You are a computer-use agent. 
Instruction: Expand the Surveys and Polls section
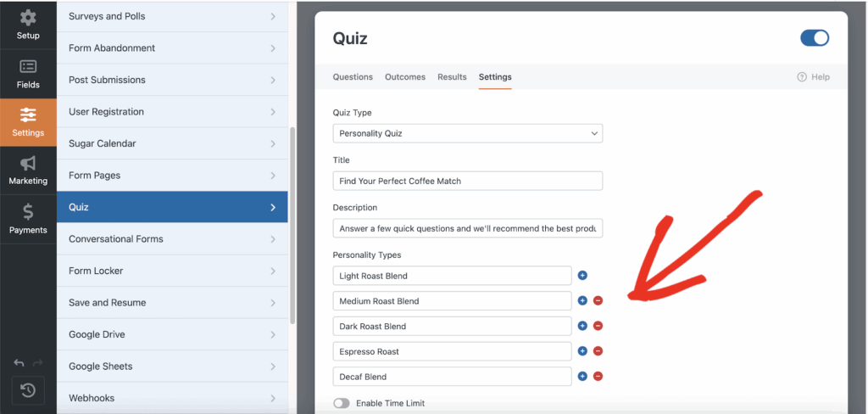pos(172,16)
